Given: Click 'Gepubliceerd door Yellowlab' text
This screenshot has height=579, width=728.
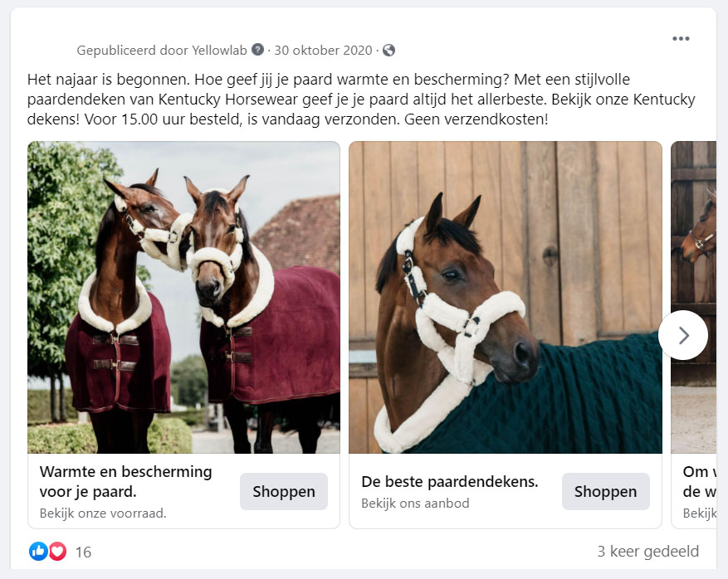Looking at the screenshot, I should click(162, 50).
